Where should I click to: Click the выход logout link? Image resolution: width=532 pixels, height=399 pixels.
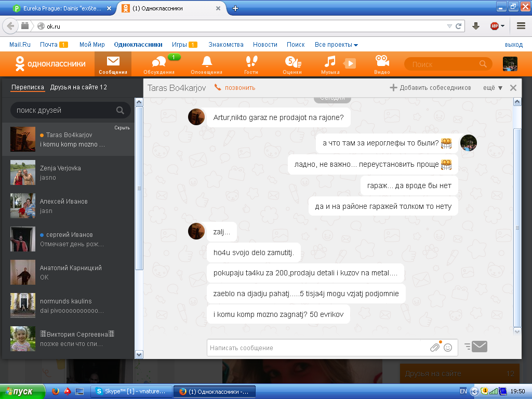tap(514, 45)
